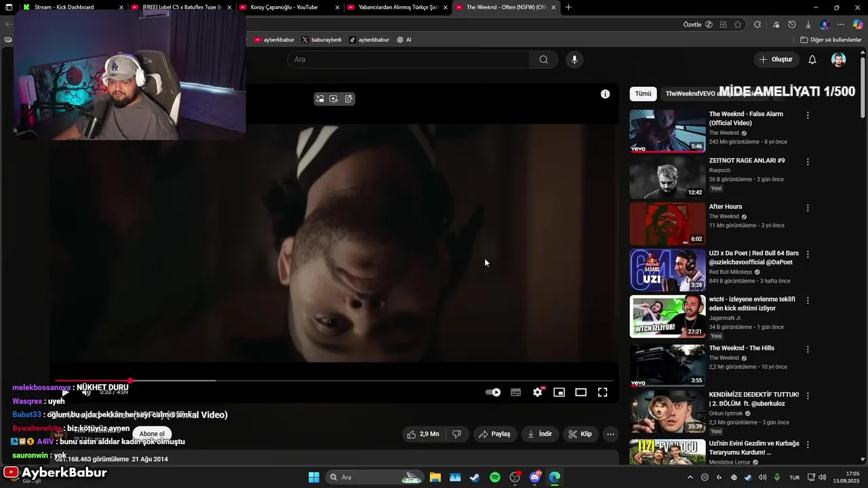The width and height of the screenshot is (868, 488).
Task: Switch to Yabancılardan Alınmış Türkçe tab
Action: click(x=398, y=7)
